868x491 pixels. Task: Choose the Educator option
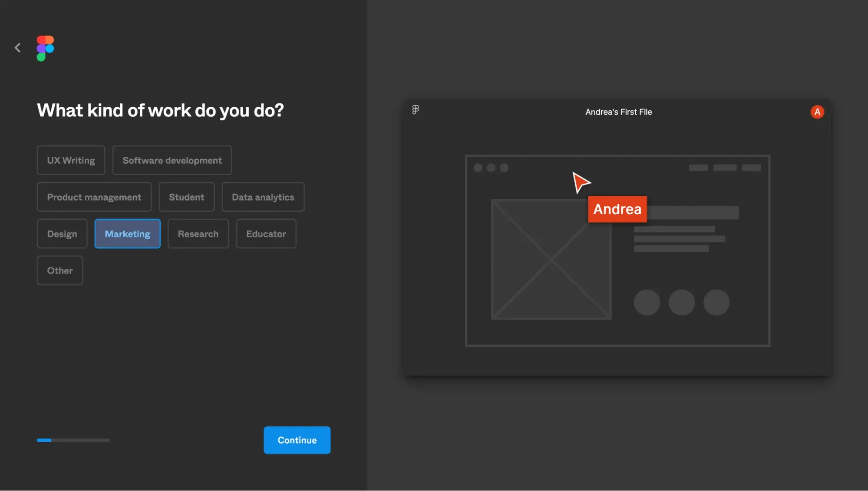[x=266, y=234]
